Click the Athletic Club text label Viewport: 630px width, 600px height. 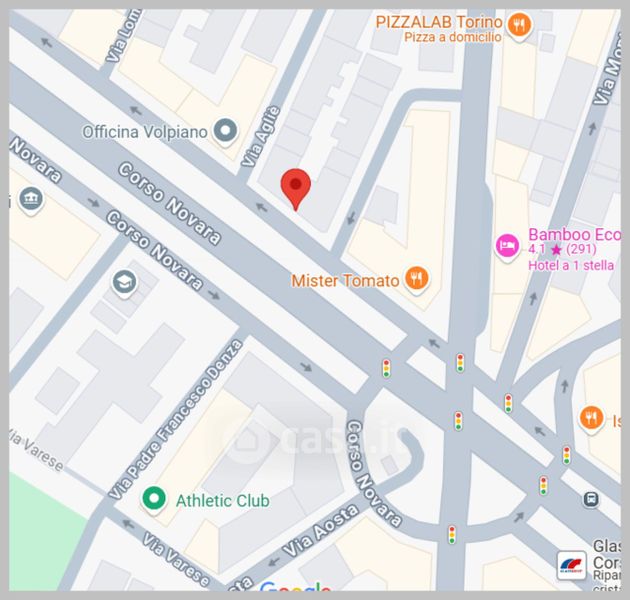223,501
